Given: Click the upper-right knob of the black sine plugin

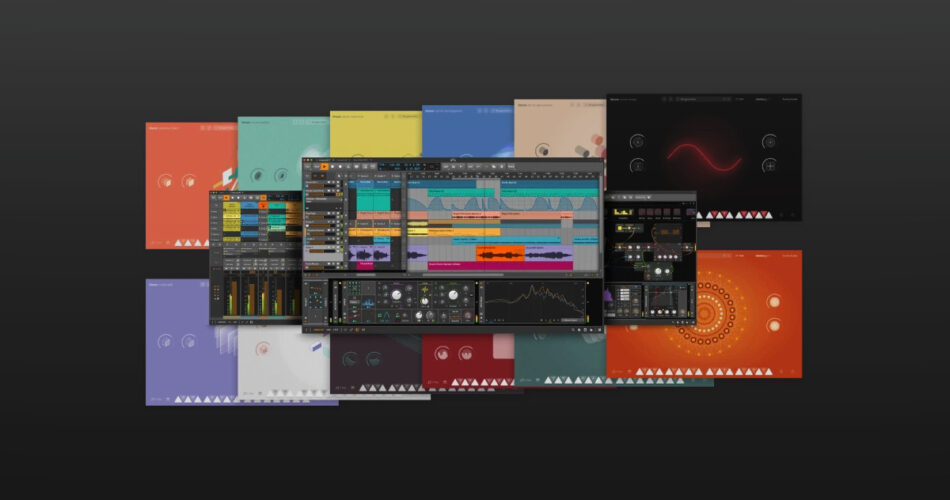Looking at the screenshot, I should click(770, 141).
